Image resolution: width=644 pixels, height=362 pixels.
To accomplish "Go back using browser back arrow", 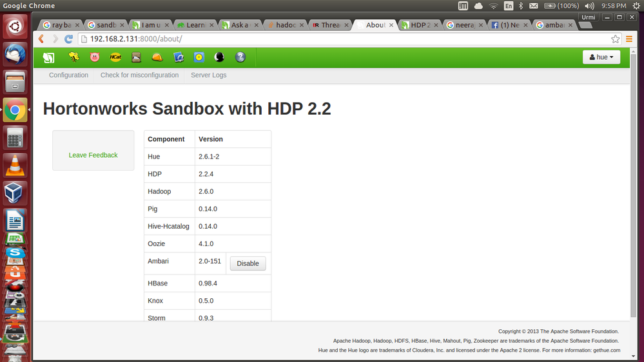I will (x=41, y=39).
